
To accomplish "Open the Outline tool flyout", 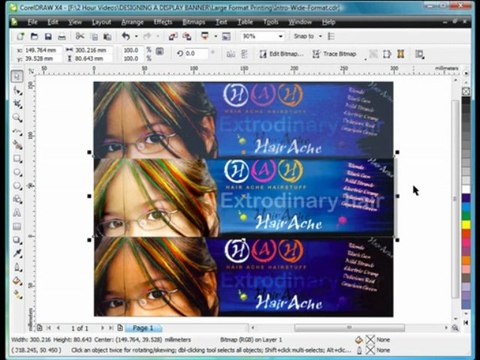I will 17,267.
